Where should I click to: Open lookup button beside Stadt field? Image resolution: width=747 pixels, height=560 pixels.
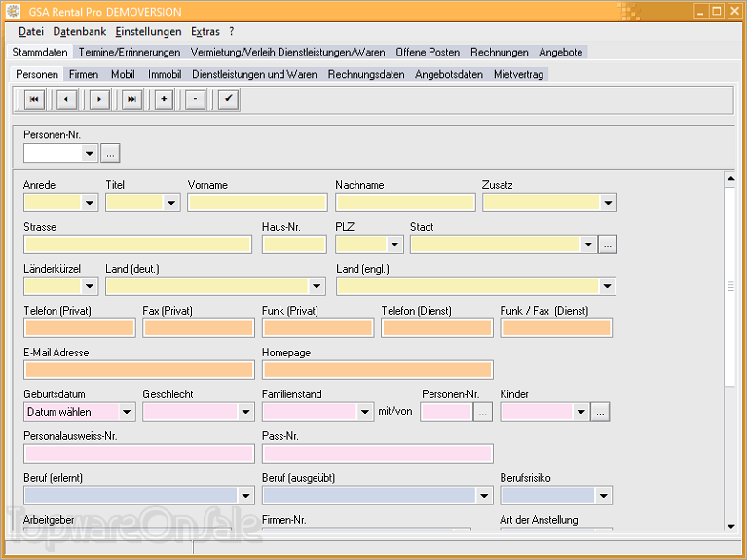(x=608, y=244)
